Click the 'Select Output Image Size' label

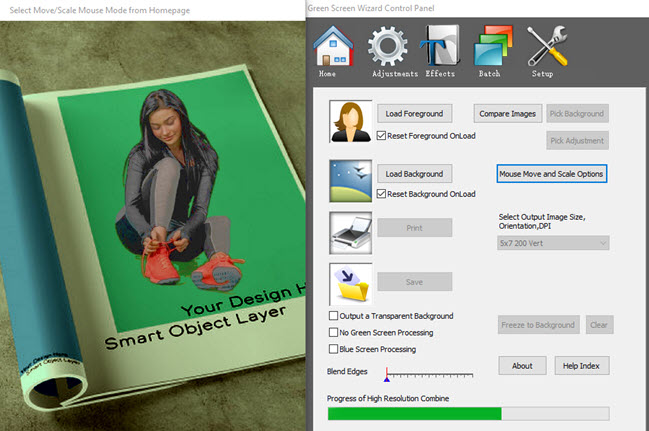(x=542, y=222)
